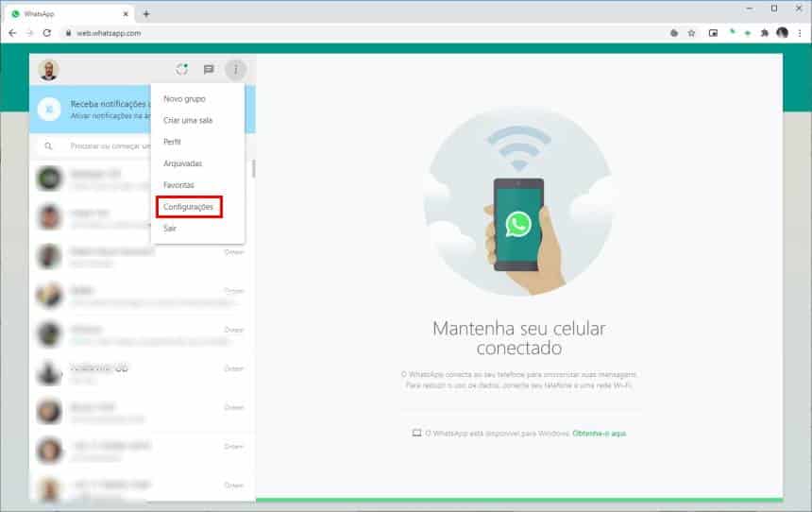Go back in the browser
The width and height of the screenshot is (812, 512).
click(12, 33)
